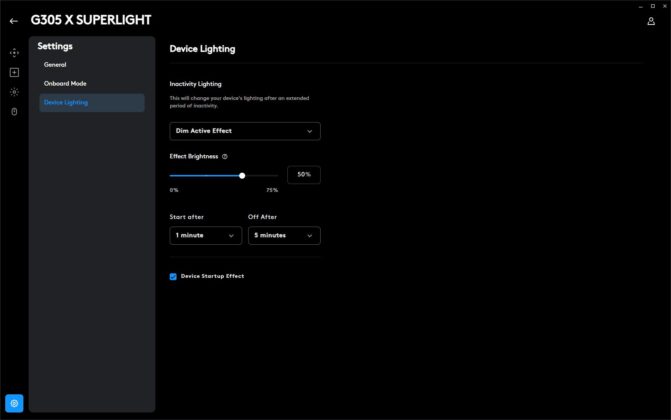The height and width of the screenshot is (420, 671).
Task: Open the mouse device icon in sidebar
Action: 14,112
